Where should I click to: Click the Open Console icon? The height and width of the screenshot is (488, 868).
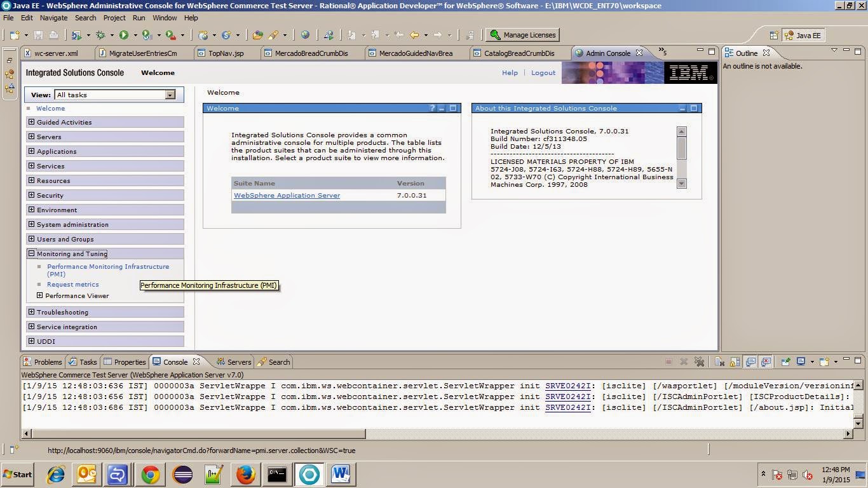click(x=824, y=362)
